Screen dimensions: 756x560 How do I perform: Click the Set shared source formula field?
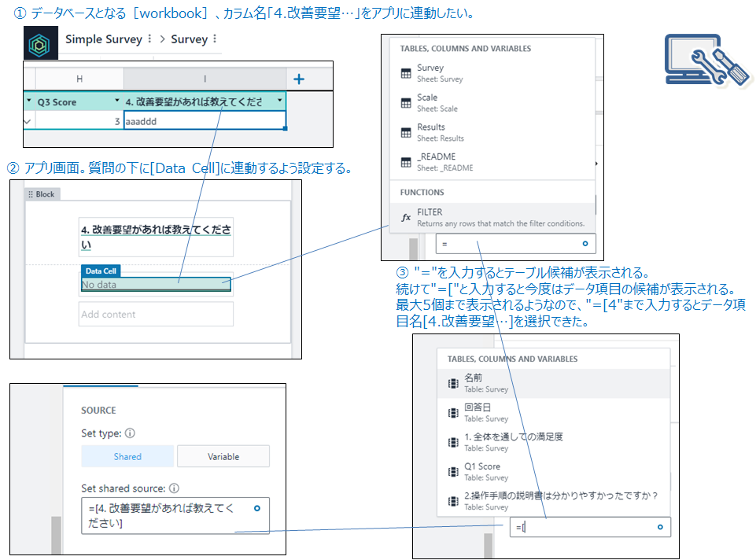coord(175,516)
